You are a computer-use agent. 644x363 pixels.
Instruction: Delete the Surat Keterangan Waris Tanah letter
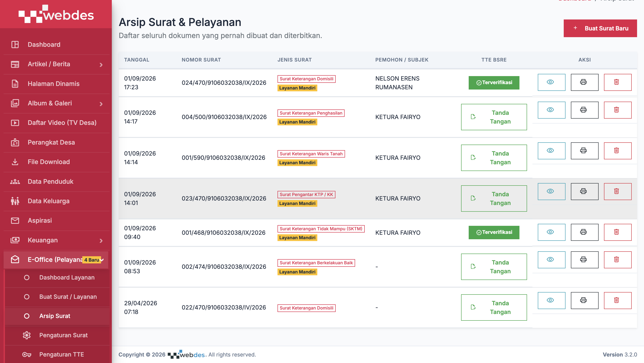click(617, 151)
